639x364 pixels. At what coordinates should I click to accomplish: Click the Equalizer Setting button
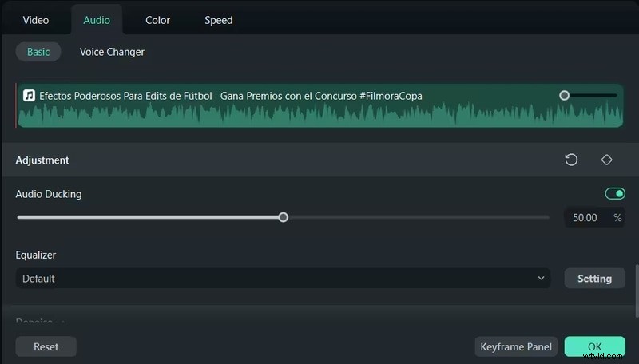[594, 279]
